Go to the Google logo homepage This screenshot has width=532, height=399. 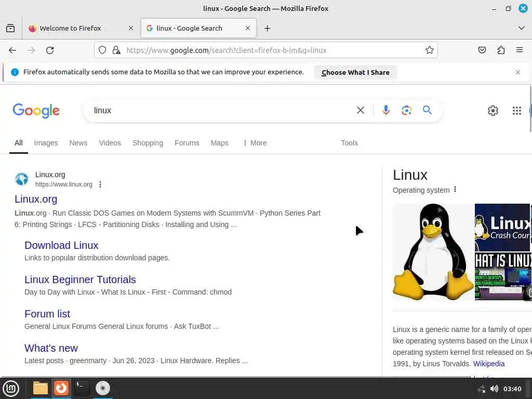pyautogui.click(x=36, y=111)
